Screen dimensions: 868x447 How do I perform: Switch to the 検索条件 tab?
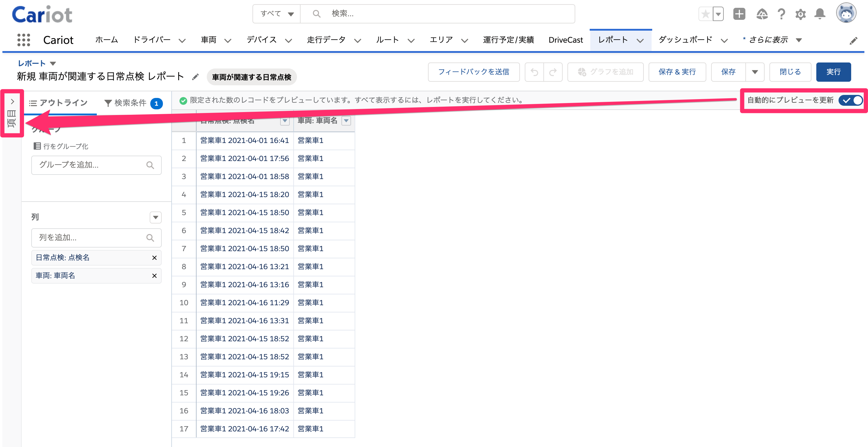(x=133, y=103)
